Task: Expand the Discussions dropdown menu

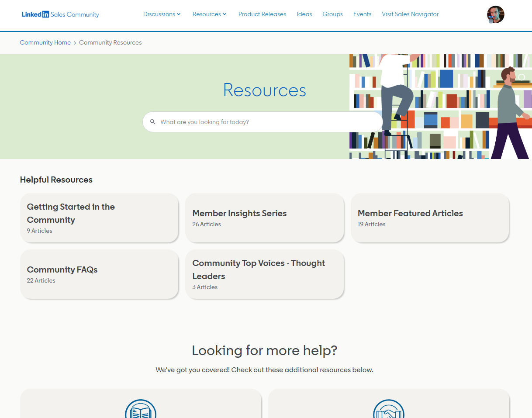Action: pyautogui.click(x=162, y=14)
